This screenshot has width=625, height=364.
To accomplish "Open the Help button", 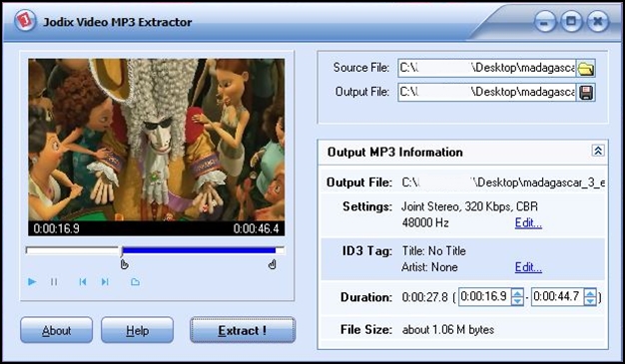I will (137, 330).
